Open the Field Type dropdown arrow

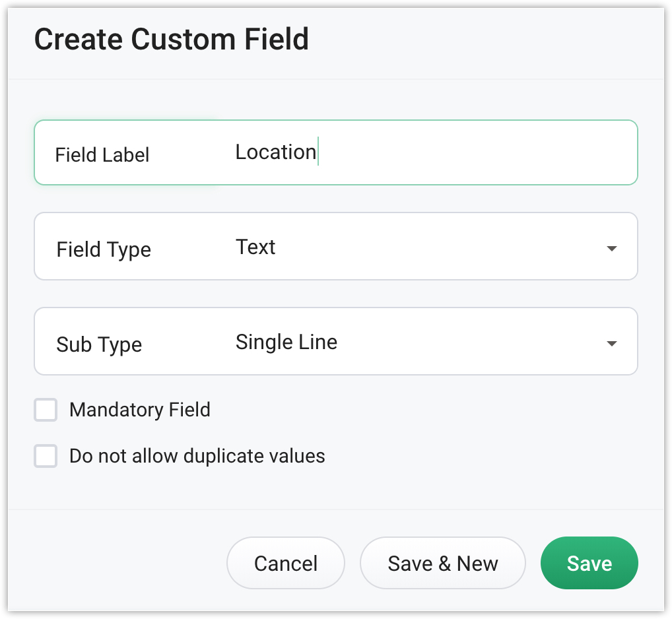point(611,249)
